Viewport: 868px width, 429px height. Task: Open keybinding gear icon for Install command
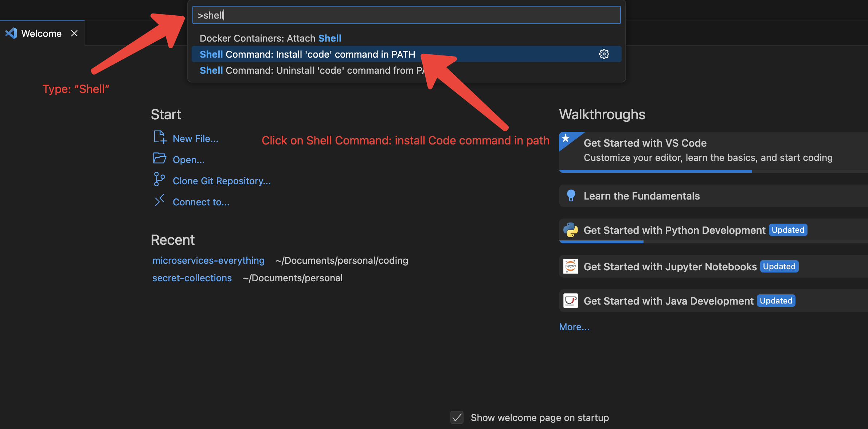604,54
